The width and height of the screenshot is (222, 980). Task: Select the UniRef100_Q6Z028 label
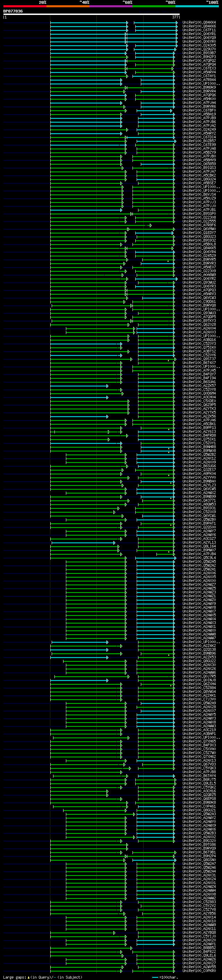pyautogui.click(x=199, y=324)
